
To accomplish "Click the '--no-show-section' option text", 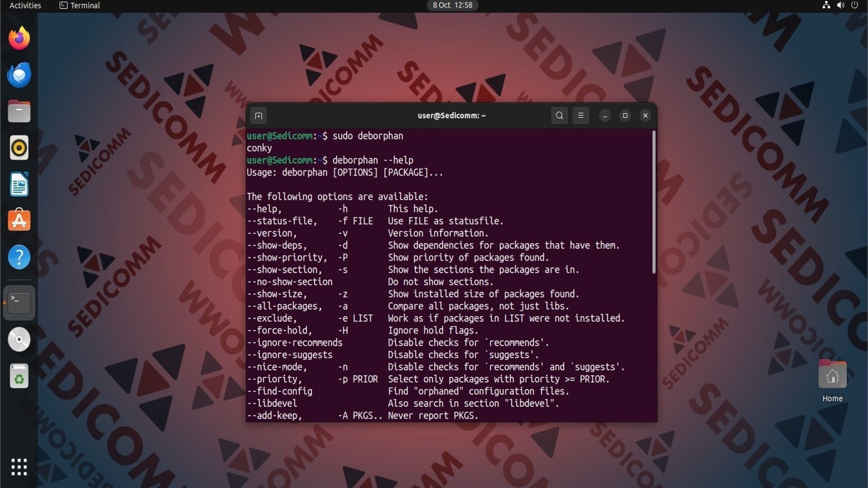I will [289, 282].
